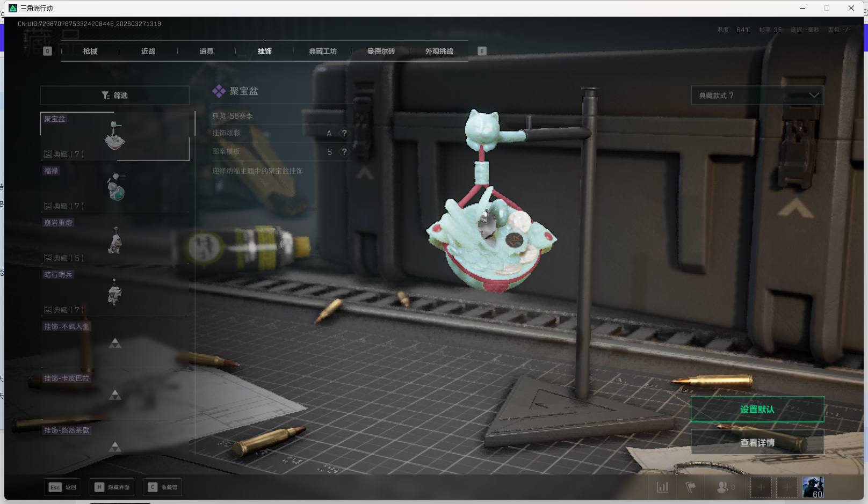Screen dimensions: 868x504
Task: Click the 典藏 image icon under 福禄
Action: pyautogui.click(x=48, y=206)
